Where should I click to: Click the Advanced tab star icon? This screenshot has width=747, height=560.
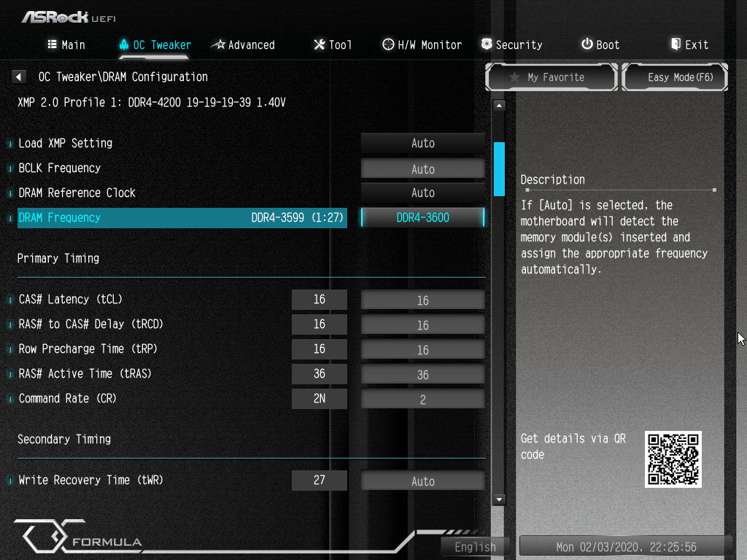click(x=218, y=44)
